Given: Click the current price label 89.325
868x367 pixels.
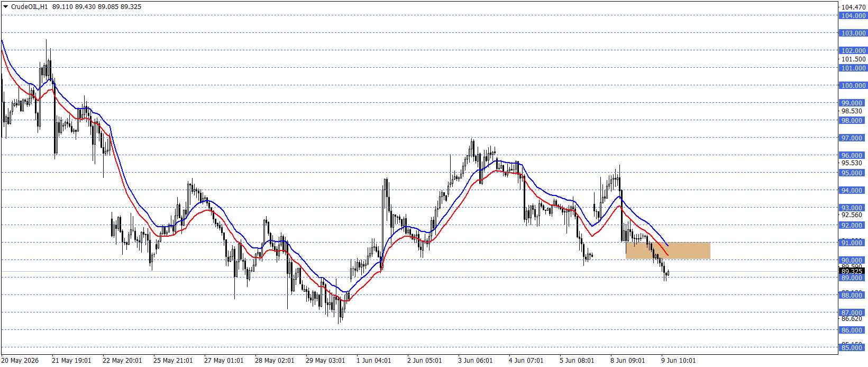Looking at the screenshot, I should coord(852,271).
